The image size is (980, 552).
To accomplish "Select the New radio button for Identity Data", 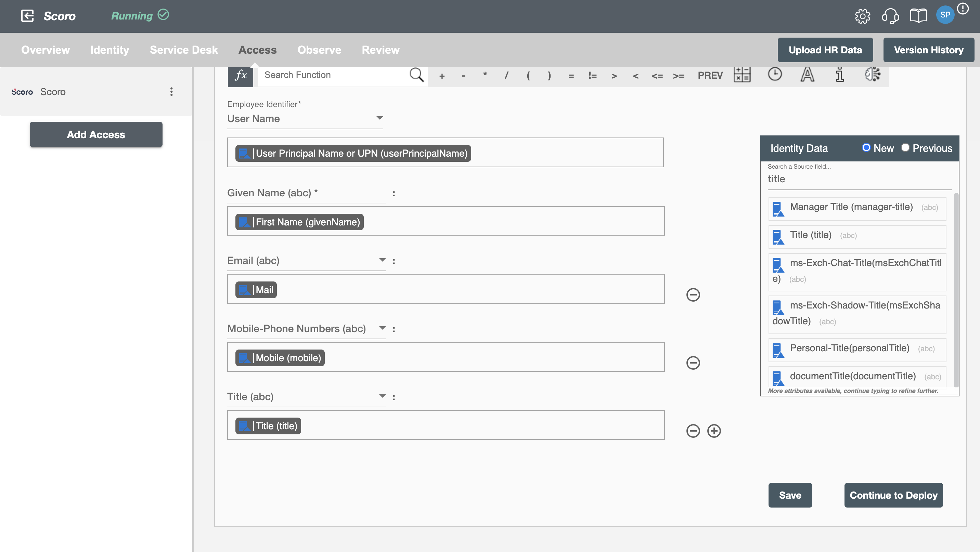I will 866,148.
